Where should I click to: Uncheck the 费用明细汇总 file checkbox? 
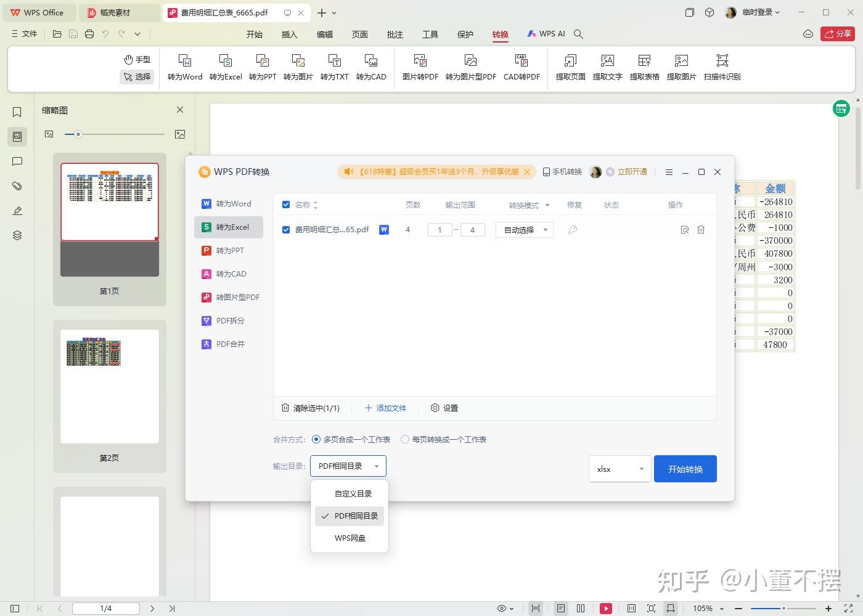coord(286,230)
